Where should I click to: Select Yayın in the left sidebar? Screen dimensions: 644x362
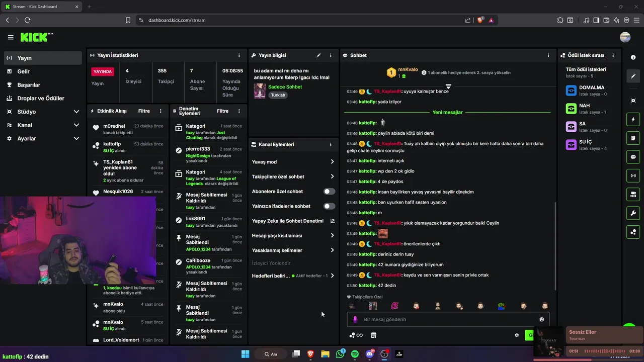pos(42,58)
